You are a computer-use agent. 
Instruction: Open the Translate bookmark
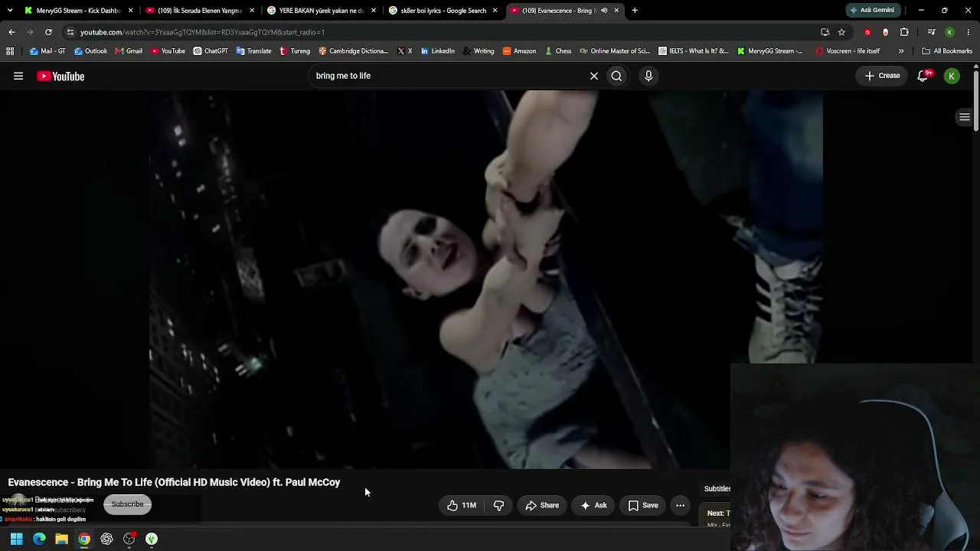[x=253, y=51]
